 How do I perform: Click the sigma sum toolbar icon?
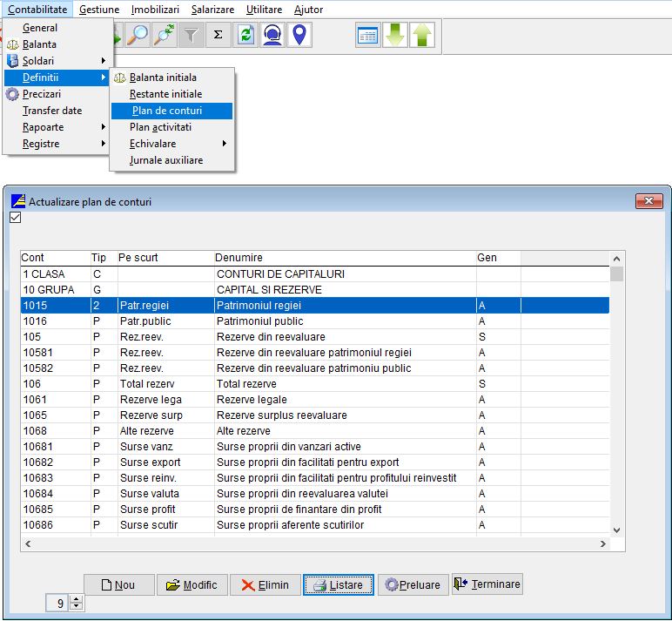point(218,35)
